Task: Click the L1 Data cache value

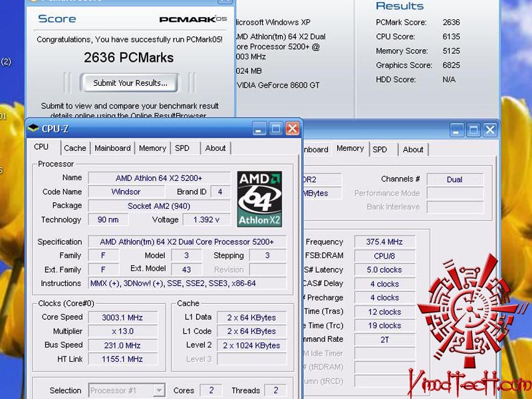Action: pyautogui.click(x=252, y=318)
